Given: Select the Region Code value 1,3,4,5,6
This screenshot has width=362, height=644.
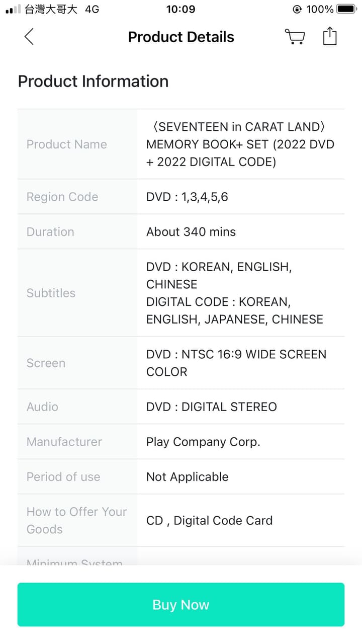Looking at the screenshot, I should point(187,197).
